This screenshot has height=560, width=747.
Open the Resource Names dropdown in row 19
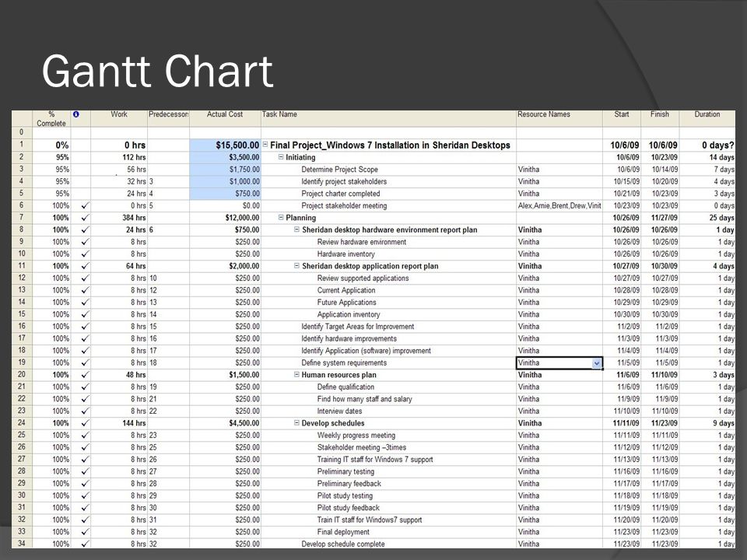(x=597, y=363)
